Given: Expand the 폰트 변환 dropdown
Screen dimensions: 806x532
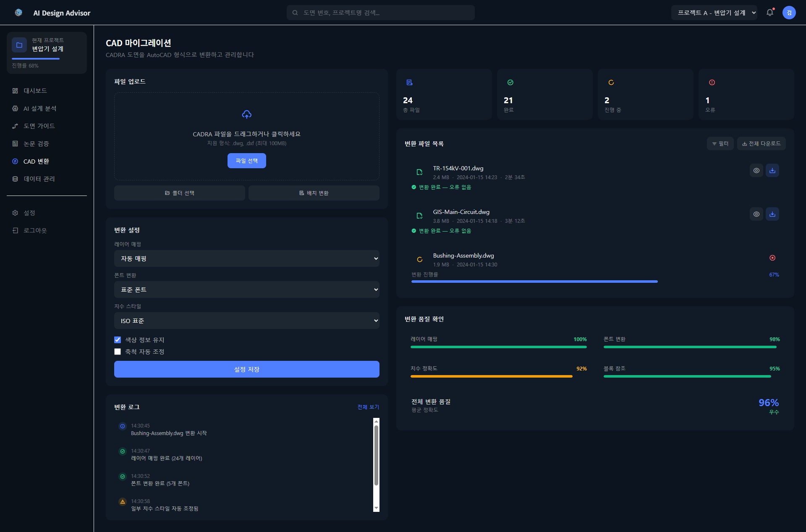Looking at the screenshot, I should click(x=247, y=289).
